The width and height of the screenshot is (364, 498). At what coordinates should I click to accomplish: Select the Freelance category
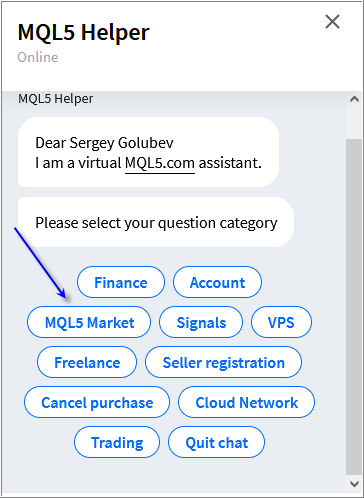87,362
